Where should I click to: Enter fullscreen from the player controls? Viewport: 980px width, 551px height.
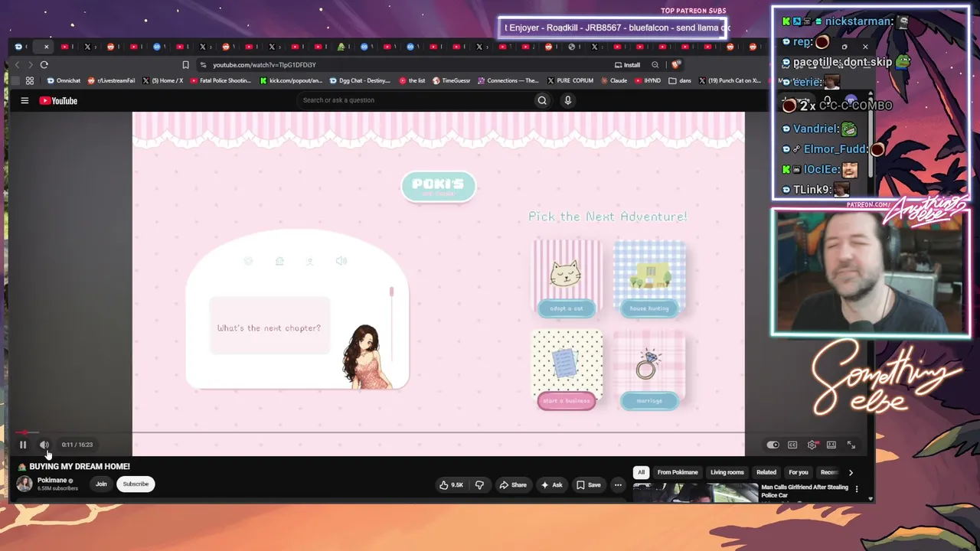(851, 445)
